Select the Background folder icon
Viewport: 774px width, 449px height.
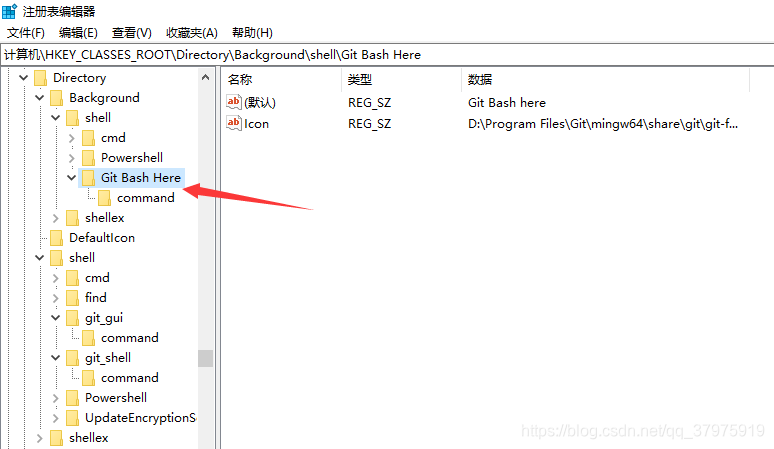(x=57, y=98)
